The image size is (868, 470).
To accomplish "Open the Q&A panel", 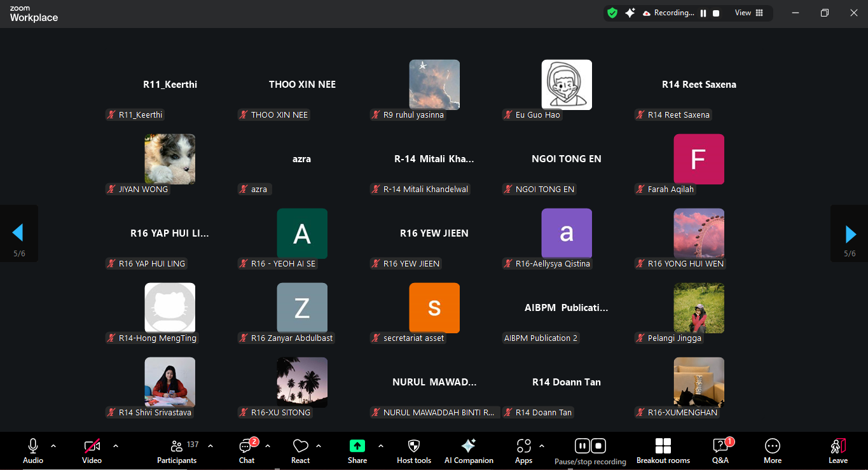I will (x=720, y=450).
